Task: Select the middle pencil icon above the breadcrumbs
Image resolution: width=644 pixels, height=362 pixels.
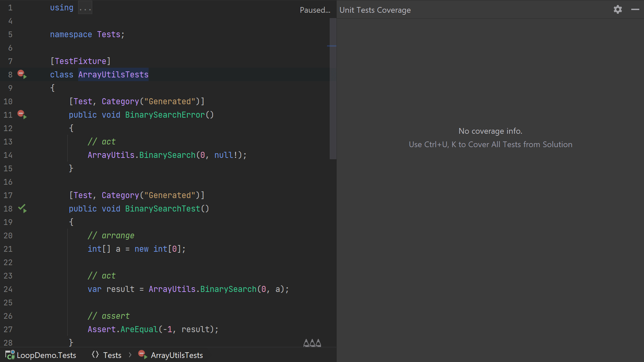Action: [312, 343]
